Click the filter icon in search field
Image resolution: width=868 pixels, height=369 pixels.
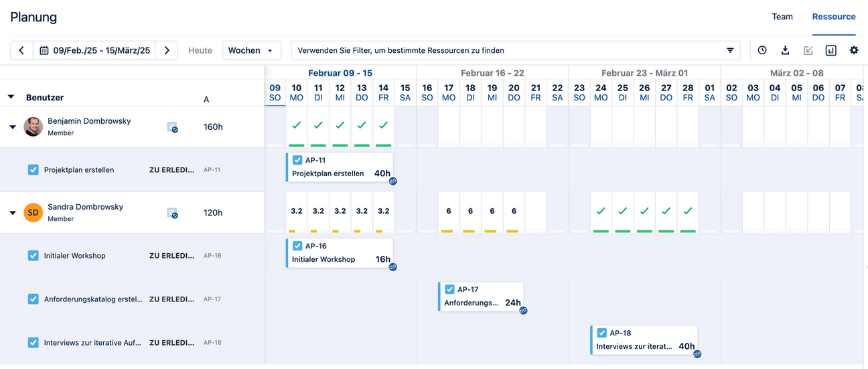point(730,50)
